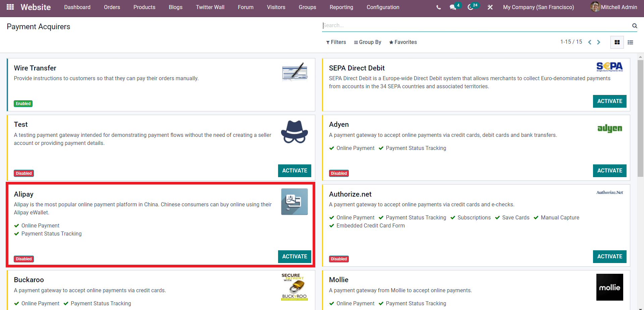
Task: Open the My Company (San Francisco) switcher
Action: coord(538,7)
